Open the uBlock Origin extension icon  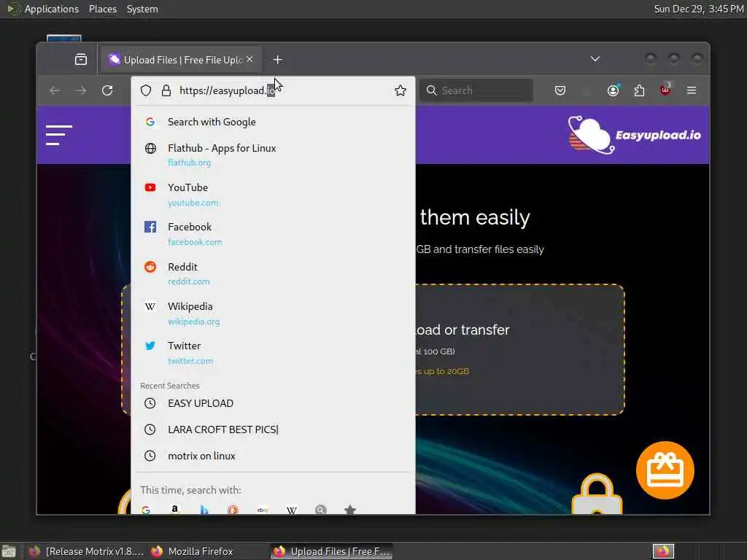pyautogui.click(x=665, y=90)
